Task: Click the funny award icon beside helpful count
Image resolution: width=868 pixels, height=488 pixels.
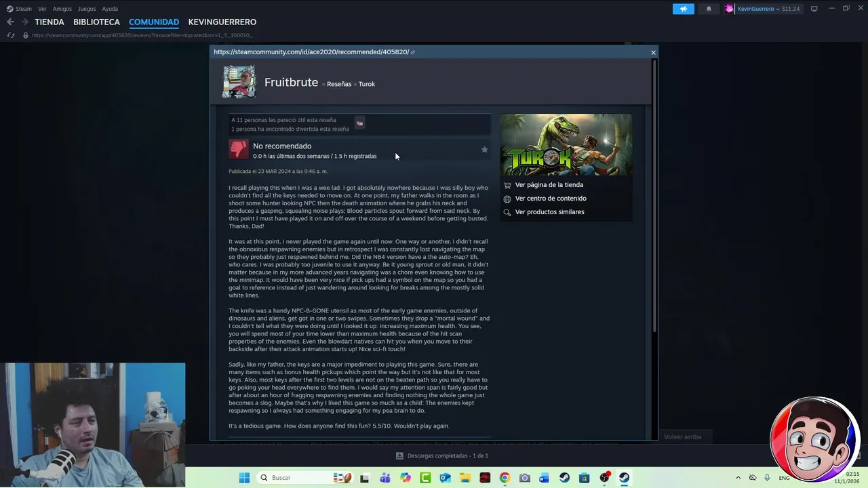Action: click(359, 123)
